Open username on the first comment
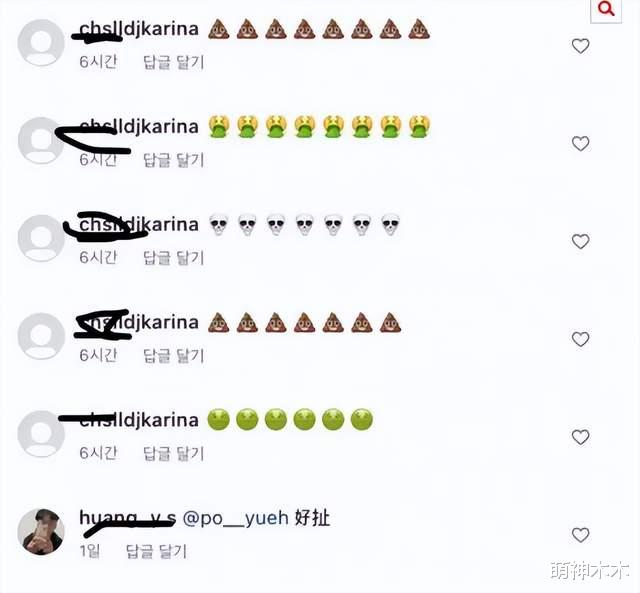This screenshot has height=593, width=640. click(139, 29)
